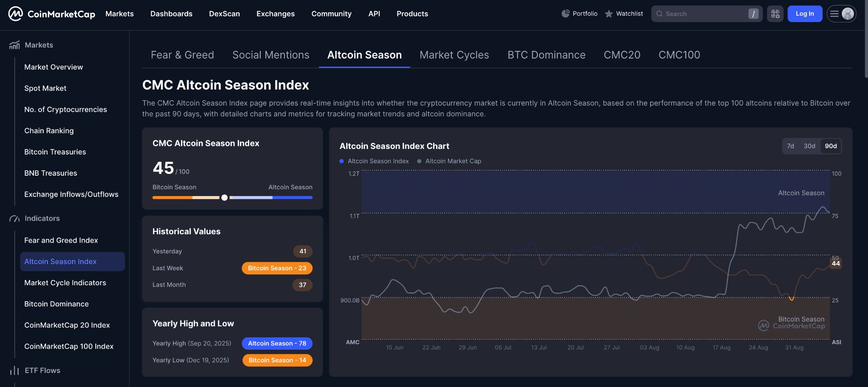Click the Watchlist star icon
Screen dimensions: 868x387
coord(609,14)
